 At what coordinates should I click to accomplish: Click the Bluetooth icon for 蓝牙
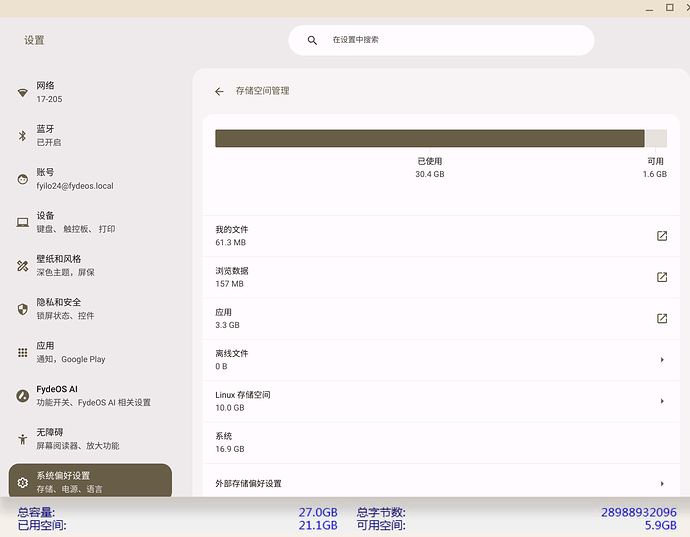(22, 136)
